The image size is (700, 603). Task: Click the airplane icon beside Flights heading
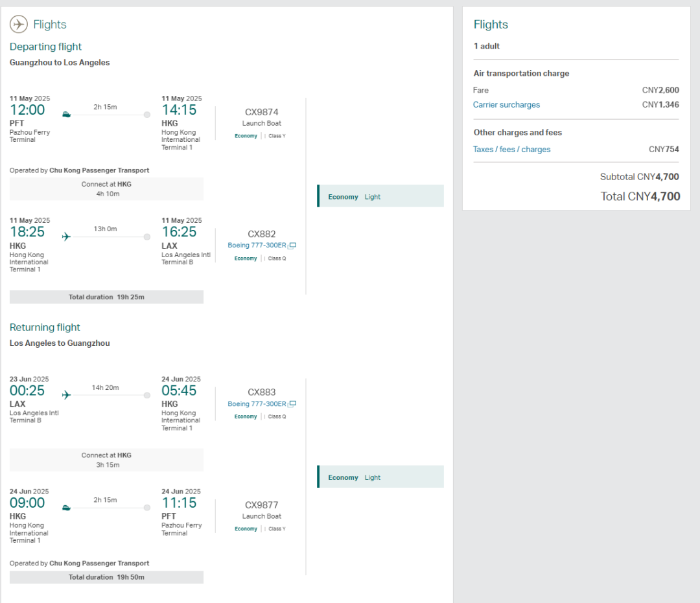point(19,25)
